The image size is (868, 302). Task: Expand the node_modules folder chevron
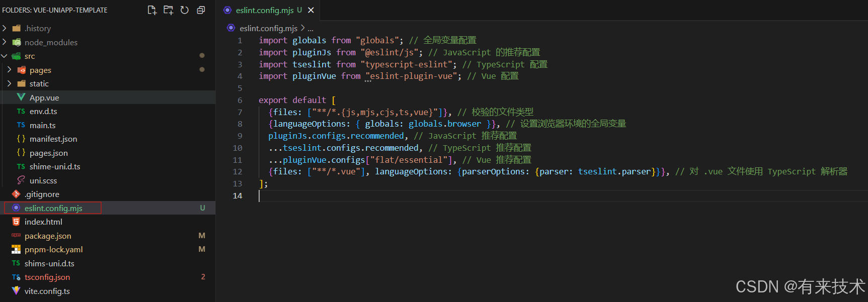pyautogui.click(x=5, y=42)
